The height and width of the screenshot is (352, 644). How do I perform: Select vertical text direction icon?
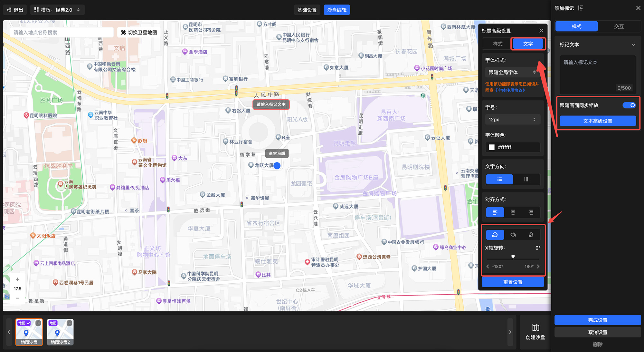coord(526,179)
